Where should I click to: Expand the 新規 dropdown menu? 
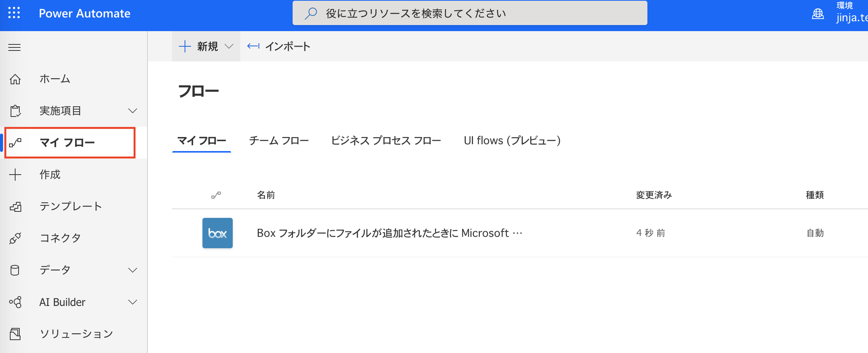[x=229, y=46]
